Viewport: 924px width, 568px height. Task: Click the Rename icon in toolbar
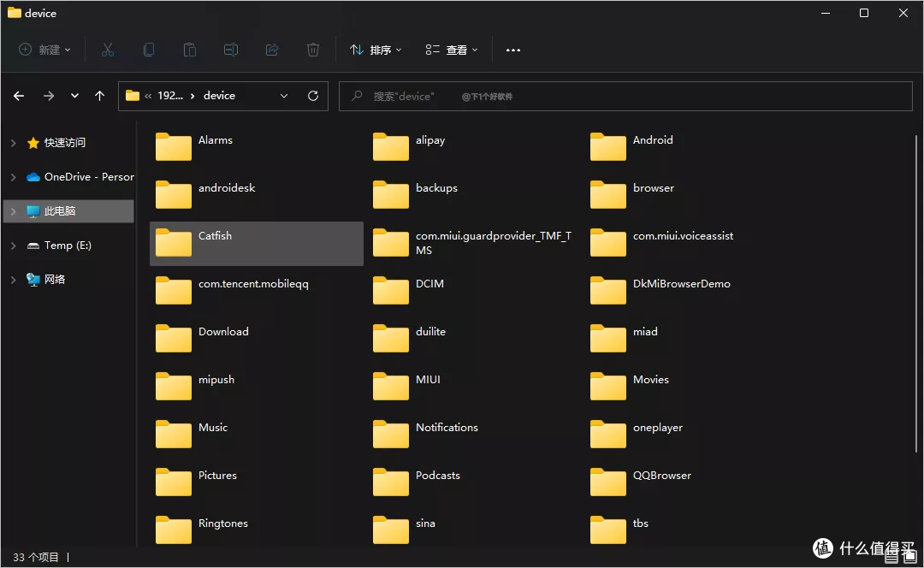point(231,50)
